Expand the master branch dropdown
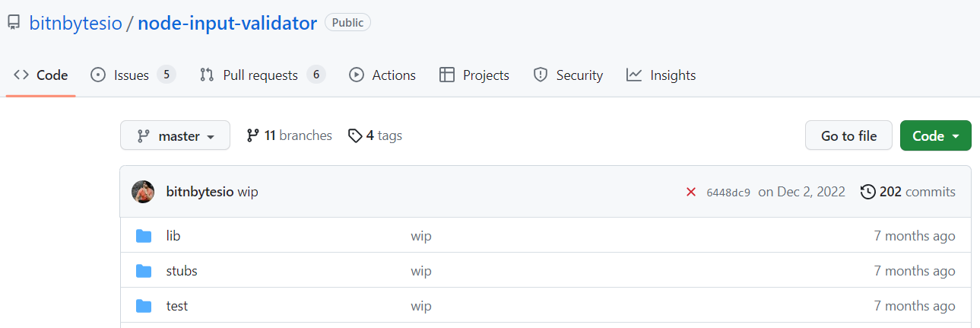The height and width of the screenshot is (328, 980). (175, 135)
